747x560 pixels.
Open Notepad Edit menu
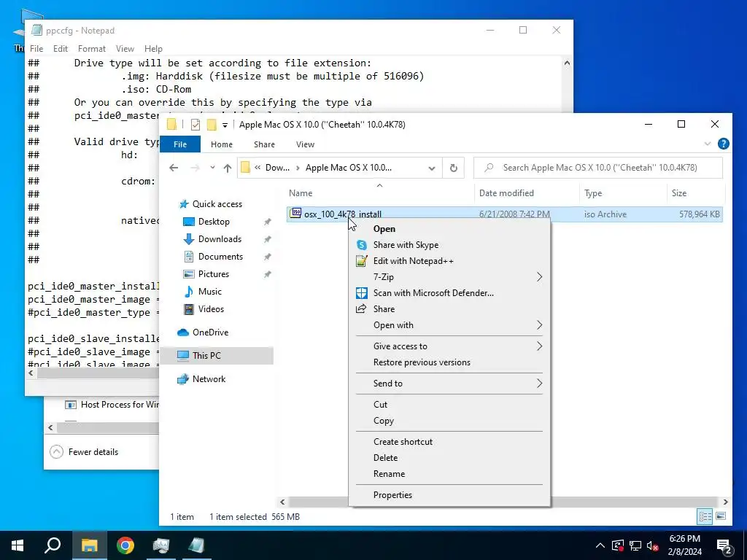click(60, 49)
